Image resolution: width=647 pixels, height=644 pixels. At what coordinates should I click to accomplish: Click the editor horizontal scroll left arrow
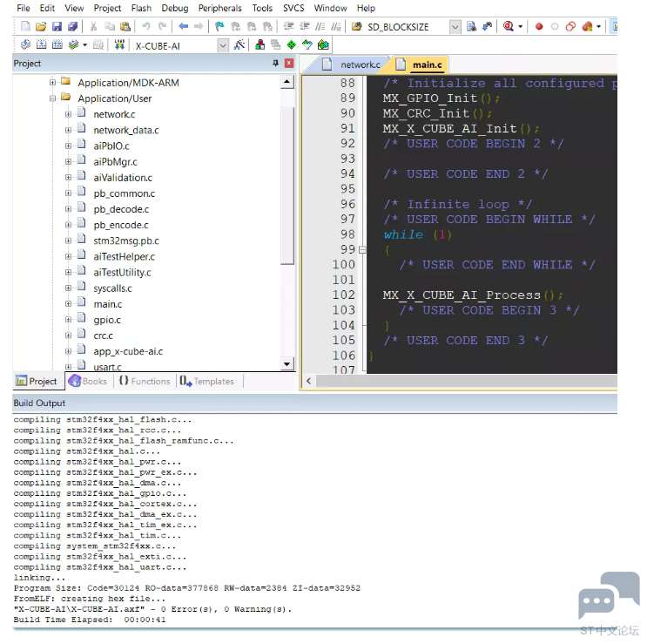308,381
